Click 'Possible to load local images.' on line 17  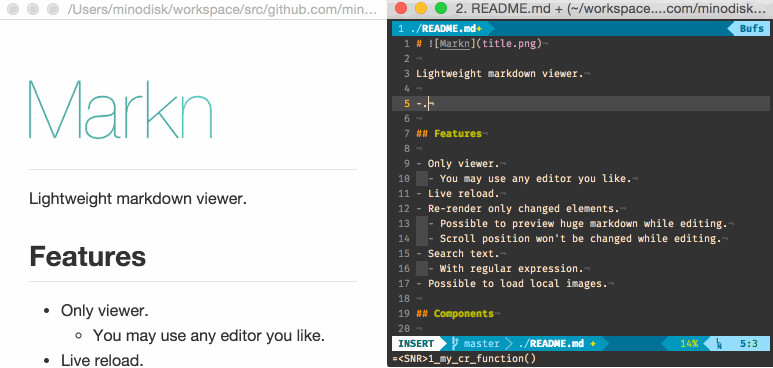click(x=518, y=284)
